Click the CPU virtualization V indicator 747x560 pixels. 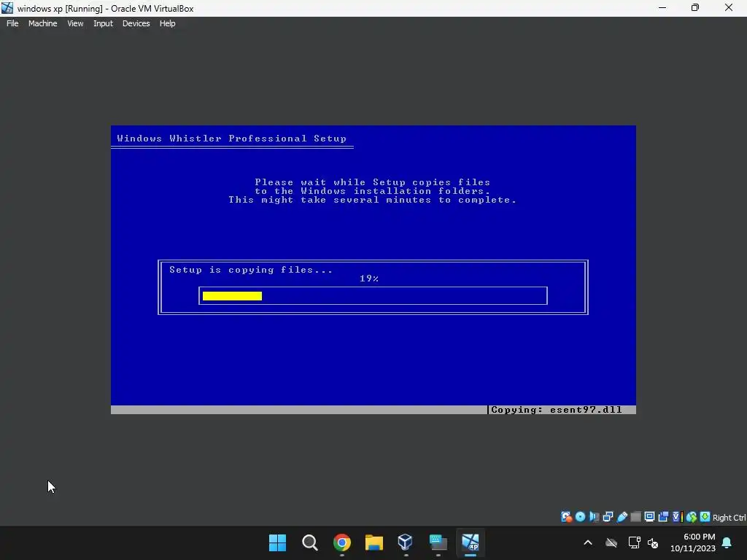coord(677,517)
